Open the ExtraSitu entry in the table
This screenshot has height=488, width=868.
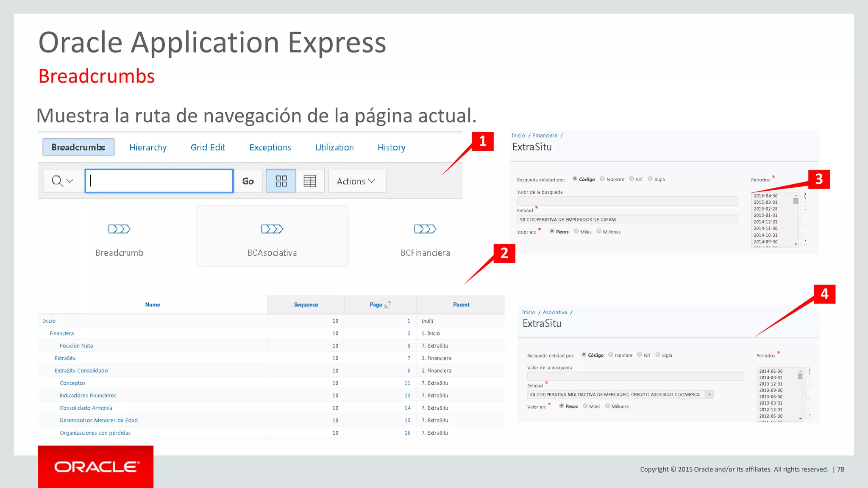click(65, 358)
